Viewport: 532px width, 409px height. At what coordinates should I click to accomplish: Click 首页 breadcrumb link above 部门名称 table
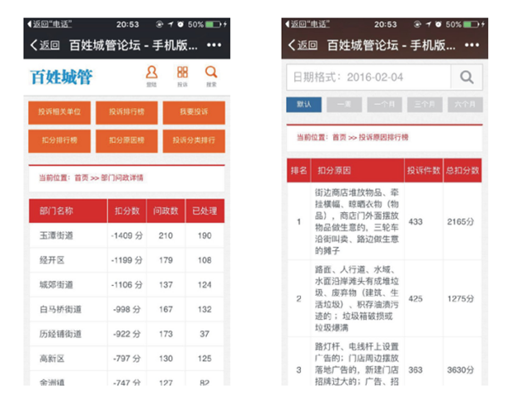point(81,178)
